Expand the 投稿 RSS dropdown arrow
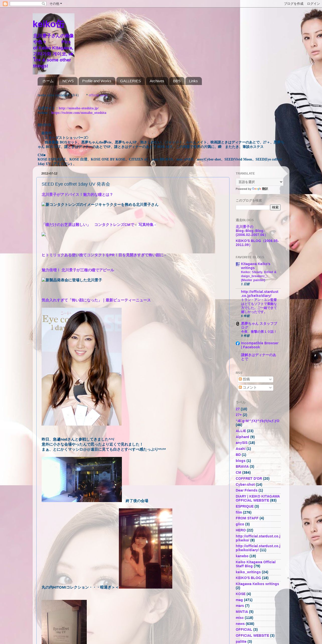The height and width of the screenshot is (644, 322). 270,379
